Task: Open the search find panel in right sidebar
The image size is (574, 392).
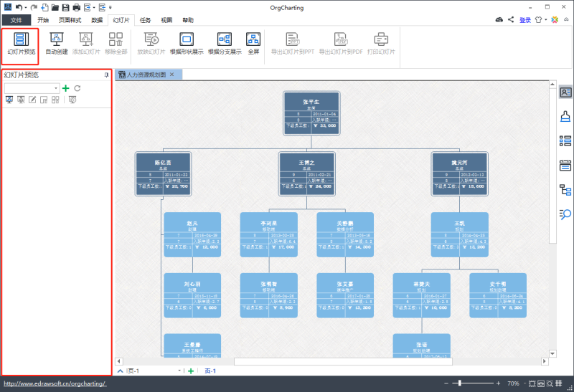Action: tap(565, 214)
